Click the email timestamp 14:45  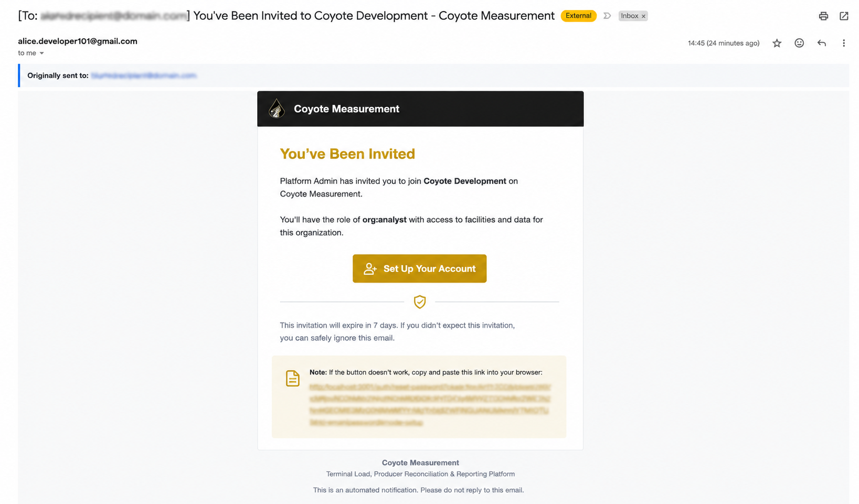coord(724,43)
